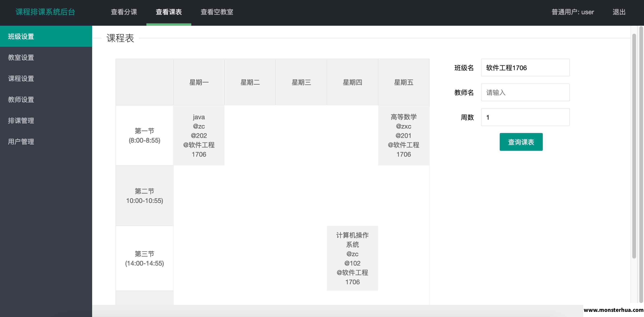This screenshot has width=644, height=317.
Task: Open 教室设置 in the sidebar
Action: 46,57
